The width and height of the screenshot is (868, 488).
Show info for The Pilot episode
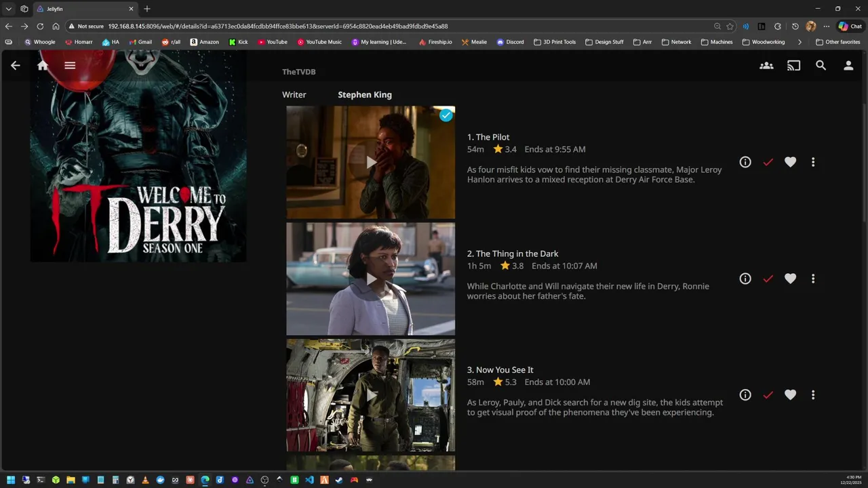745,162
